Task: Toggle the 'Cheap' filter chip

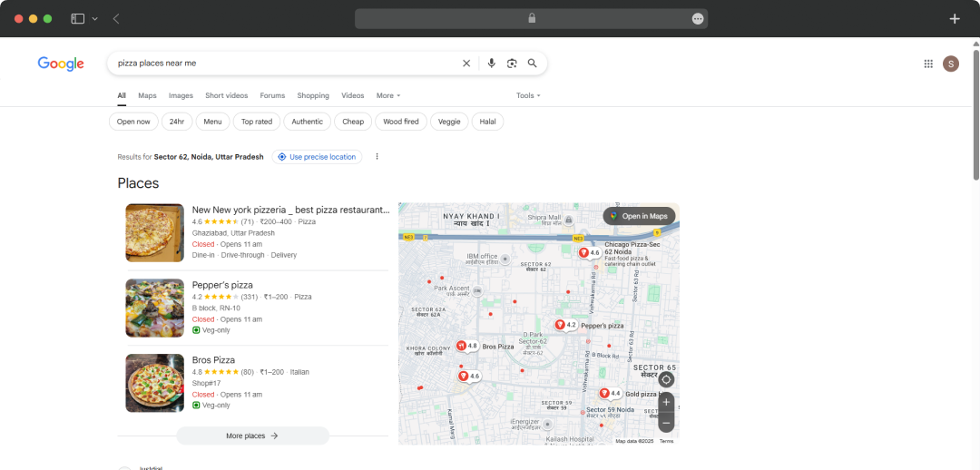Action: 353,122
